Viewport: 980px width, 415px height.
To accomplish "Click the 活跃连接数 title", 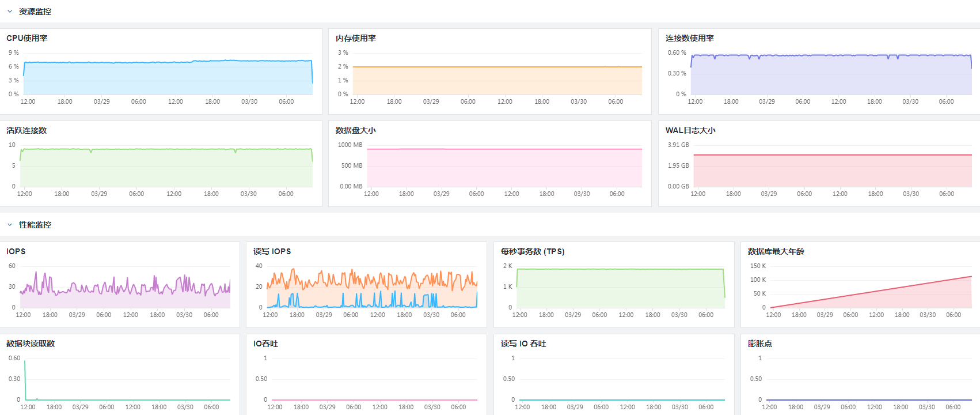I will point(26,130).
